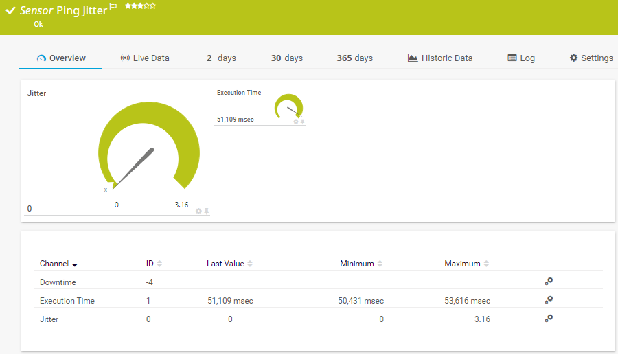Click the pin icon under the Jitter gauge
The height and width of the screenshot is (364, 618).
click(206, 212)
